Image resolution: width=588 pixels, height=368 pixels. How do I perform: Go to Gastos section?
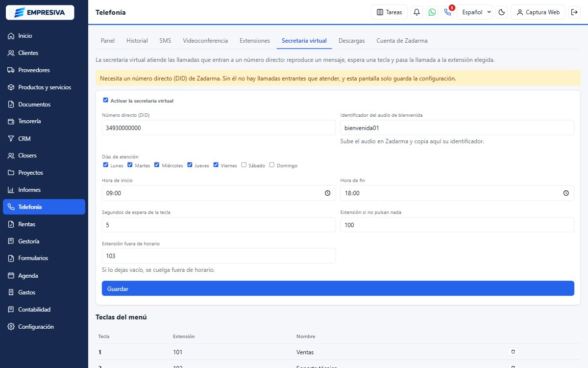(44, 292)
